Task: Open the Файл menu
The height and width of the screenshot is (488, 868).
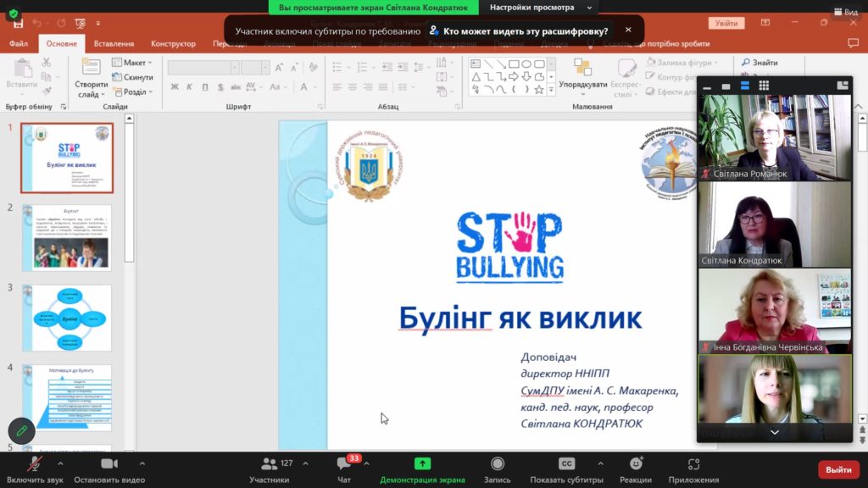Action: pos(19,44)
